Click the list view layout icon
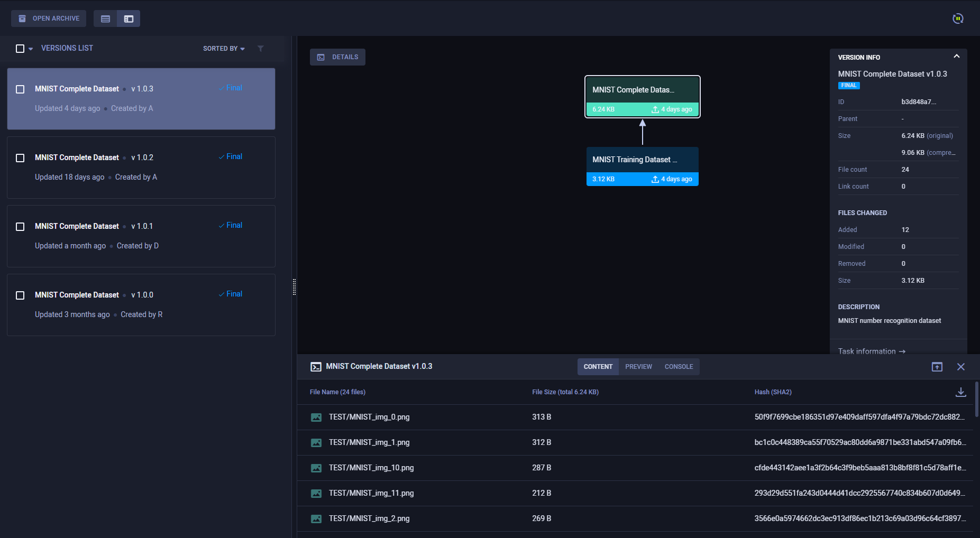The image size is (980, 538). (x=105, y=19)
